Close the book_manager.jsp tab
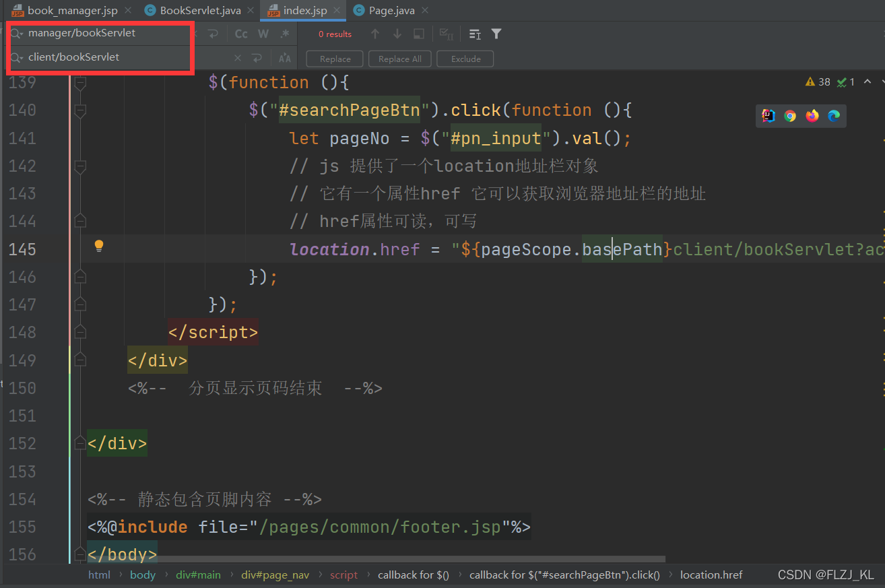Image resolution: width=885 pixels, height=588 pixels. 128,11
